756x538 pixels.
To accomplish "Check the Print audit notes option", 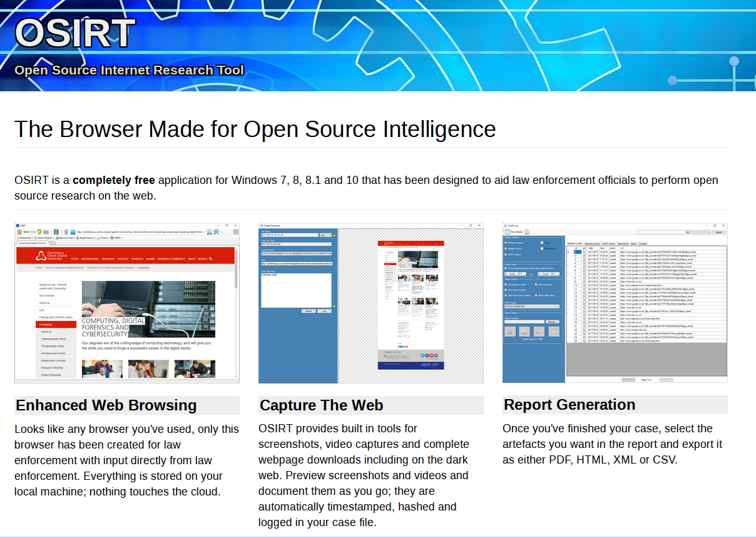I will [536, 285].
